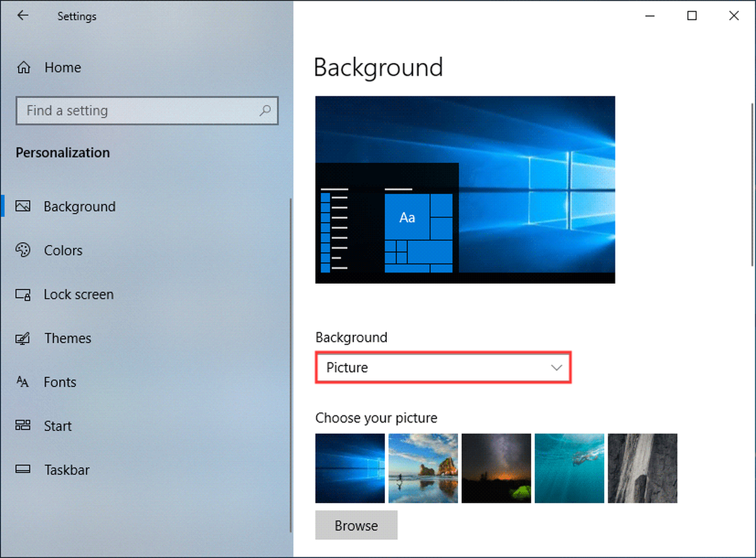Click the Start tiles icon
This screenshot has width=756, height=558.
coord(23,426)
